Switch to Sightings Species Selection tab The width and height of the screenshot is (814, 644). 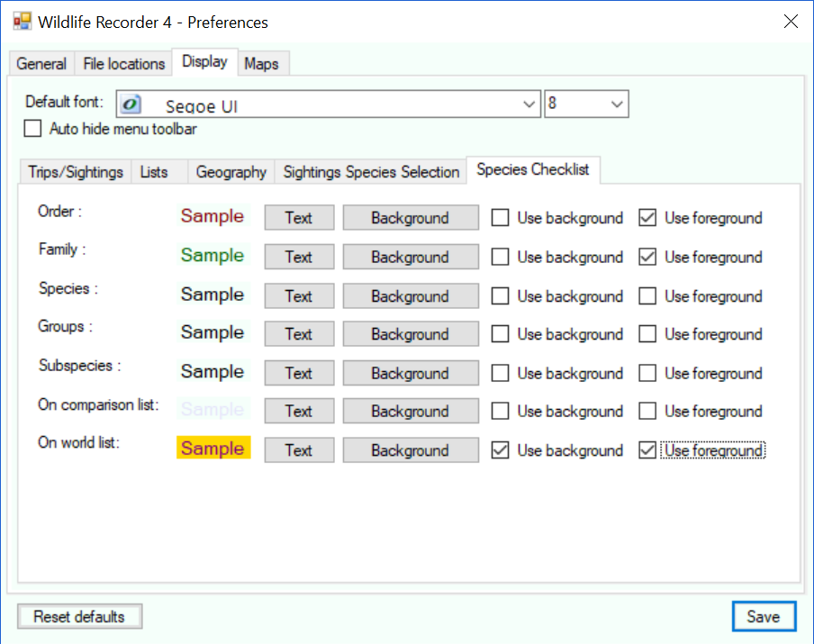[371, 172]
